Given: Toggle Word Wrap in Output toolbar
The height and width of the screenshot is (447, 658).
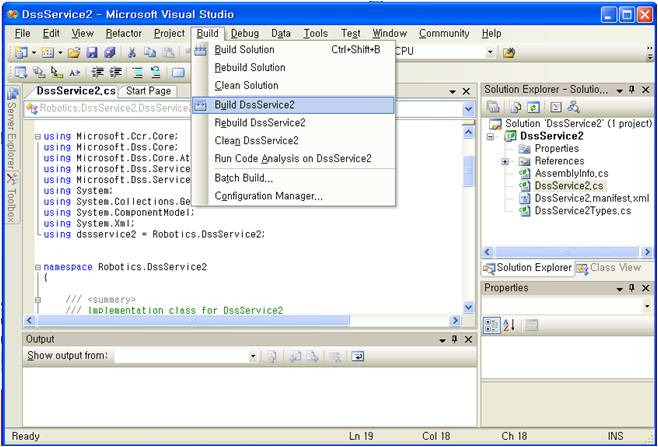Looking at the screenshot, I should [358, 356].
